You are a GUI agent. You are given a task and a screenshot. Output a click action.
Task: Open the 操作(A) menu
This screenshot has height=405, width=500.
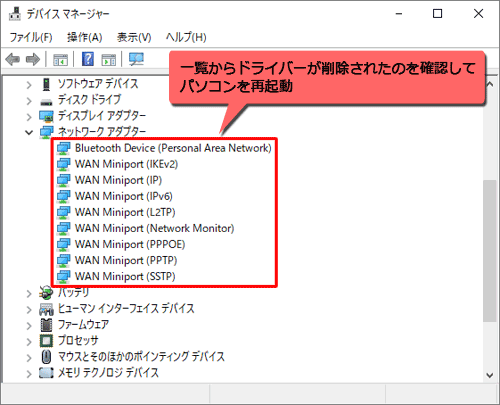[85, 37]
